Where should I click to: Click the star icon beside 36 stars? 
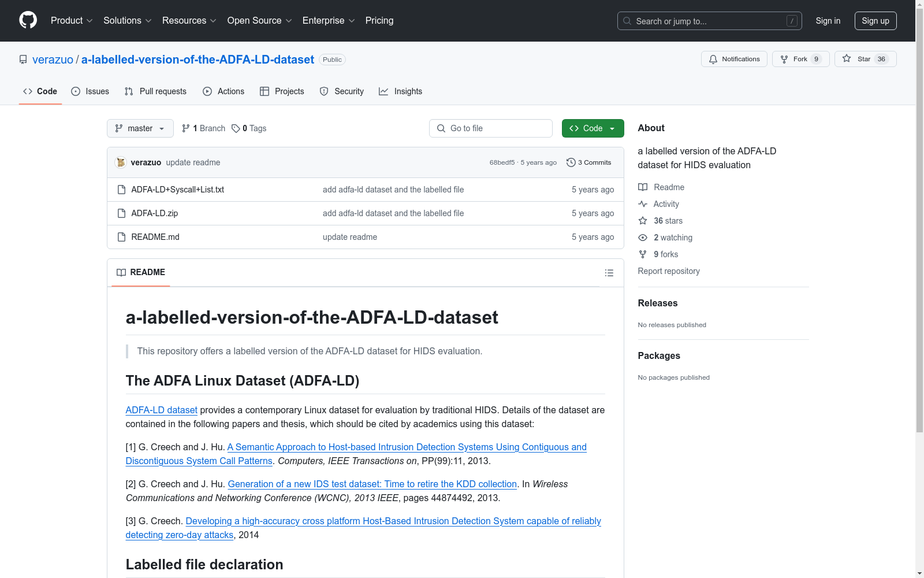pyautogui.click(x=643, y=221)
